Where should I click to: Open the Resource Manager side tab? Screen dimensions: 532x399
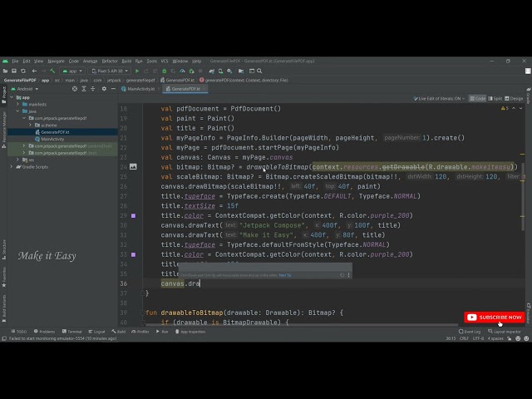(x=4, y=130)
